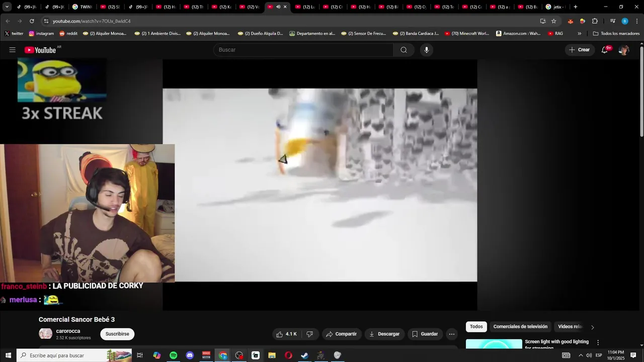Open Chrome three-dot menu

(637, 21)
